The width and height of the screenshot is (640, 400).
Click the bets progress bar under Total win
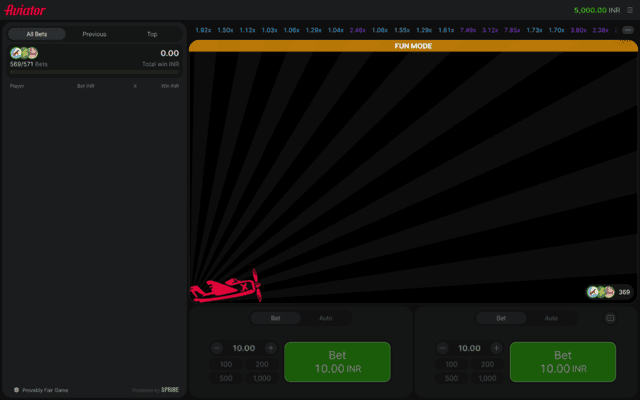tap(94, 72)
